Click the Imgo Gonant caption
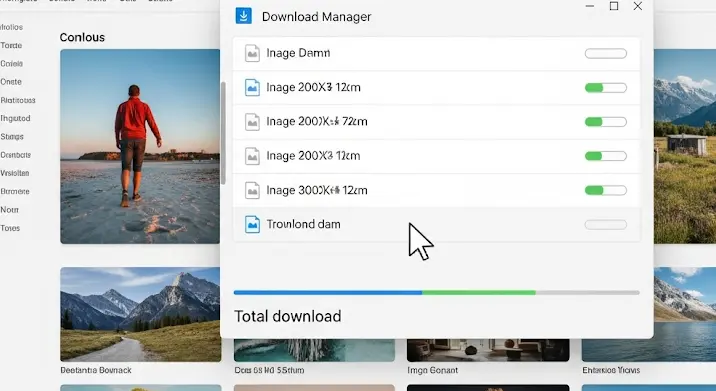Viewport: 716px width, 391px height. coord(432,370)
